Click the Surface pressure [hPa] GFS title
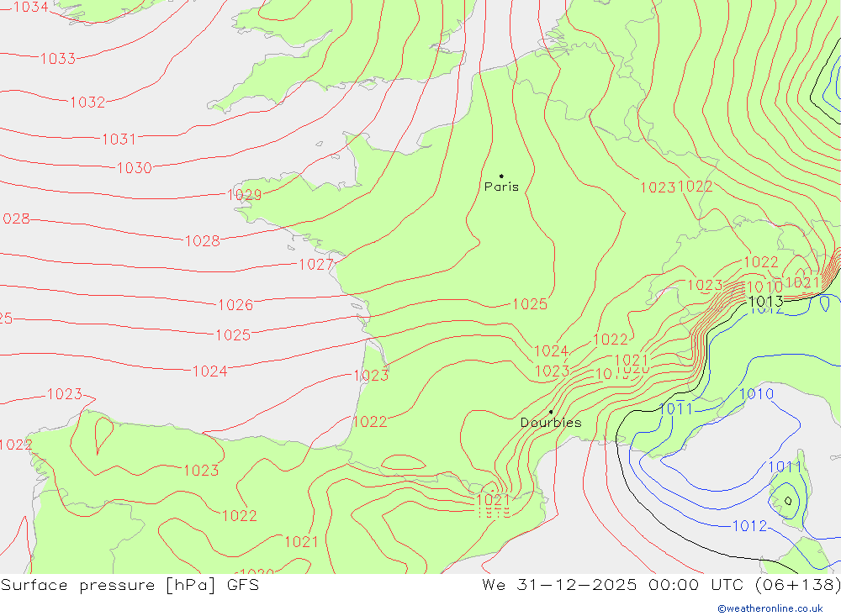The height and width of the screenshot is (616, 841). click(130, 585)
